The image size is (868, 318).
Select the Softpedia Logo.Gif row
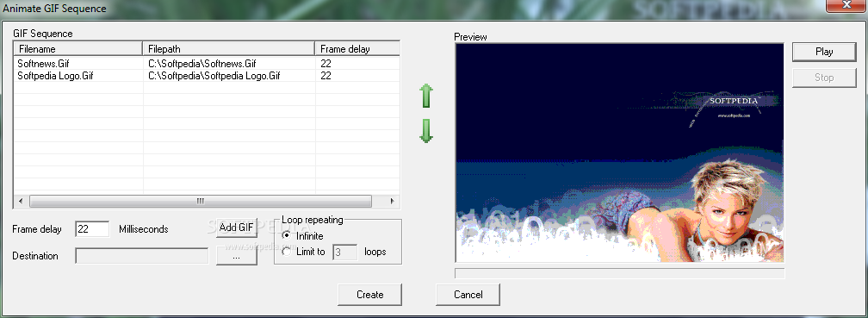click(x=207, y=76)
